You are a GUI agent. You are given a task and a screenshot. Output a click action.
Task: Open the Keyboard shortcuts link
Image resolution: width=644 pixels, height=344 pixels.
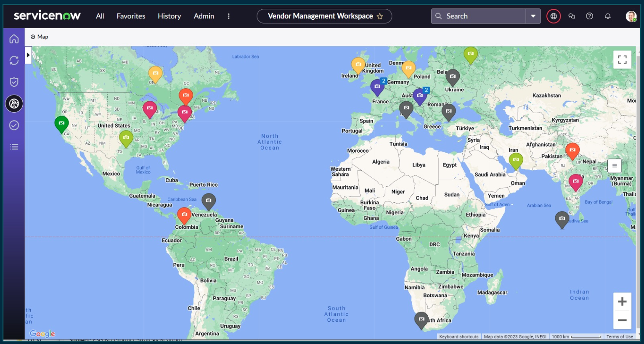point(459,336)
